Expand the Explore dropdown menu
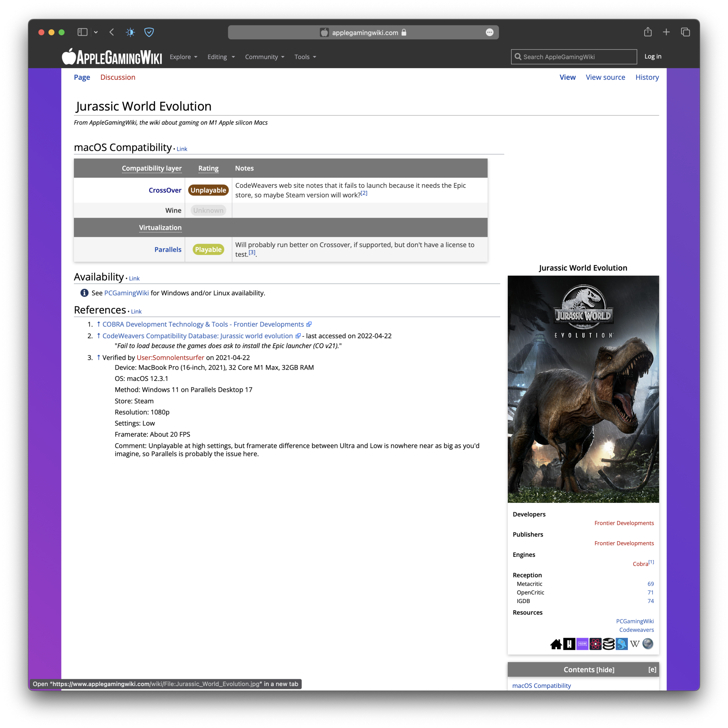Image resolution: width=728 pixels, height=728 pixels. pos(183,57)
